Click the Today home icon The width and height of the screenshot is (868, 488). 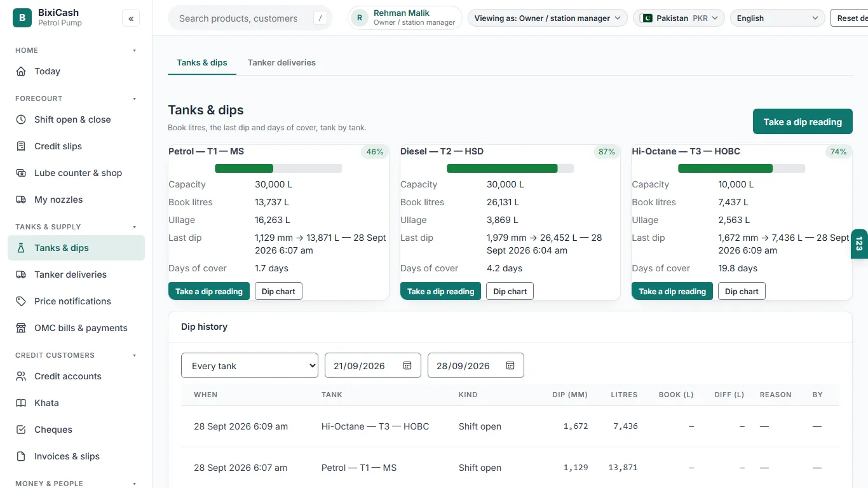pyautogui.click(x=21, y=71)
